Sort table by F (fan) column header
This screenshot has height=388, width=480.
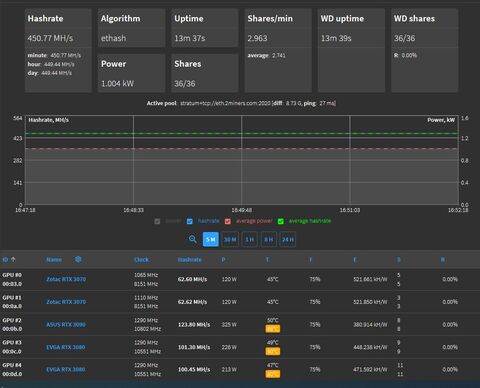pyautogui.click(x=311, y=260)
